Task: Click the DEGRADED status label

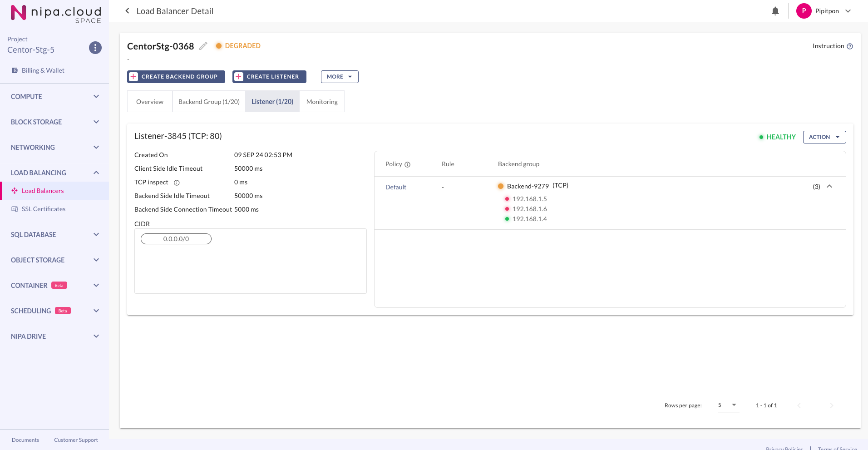Action: tap(243, 46)
